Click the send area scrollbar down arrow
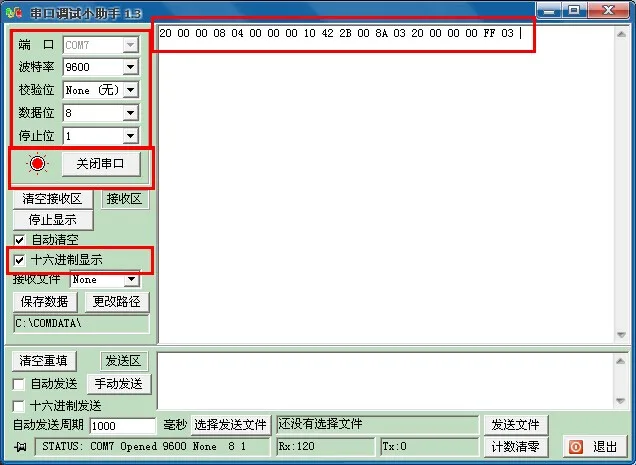The image size is (636, 465). point(621,401)
